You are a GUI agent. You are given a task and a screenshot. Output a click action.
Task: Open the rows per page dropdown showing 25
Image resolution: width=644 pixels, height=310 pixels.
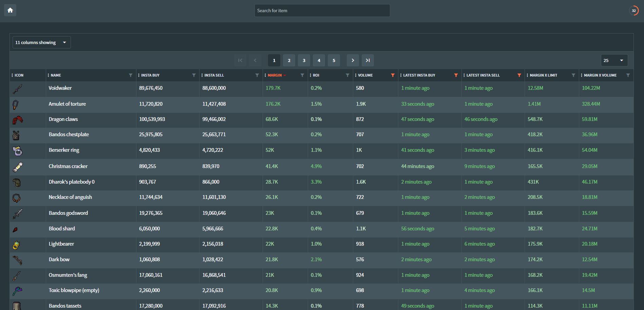614,60
